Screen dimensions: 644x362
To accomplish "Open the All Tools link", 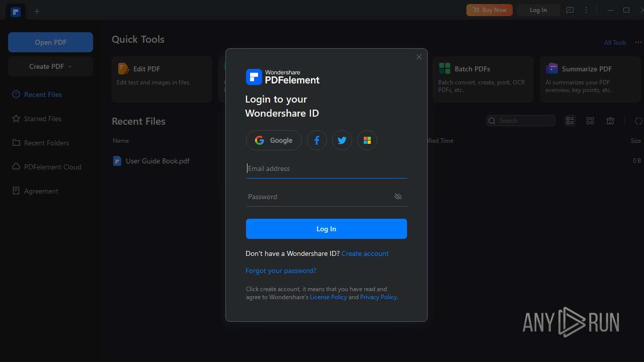I will tap(615, 43).
